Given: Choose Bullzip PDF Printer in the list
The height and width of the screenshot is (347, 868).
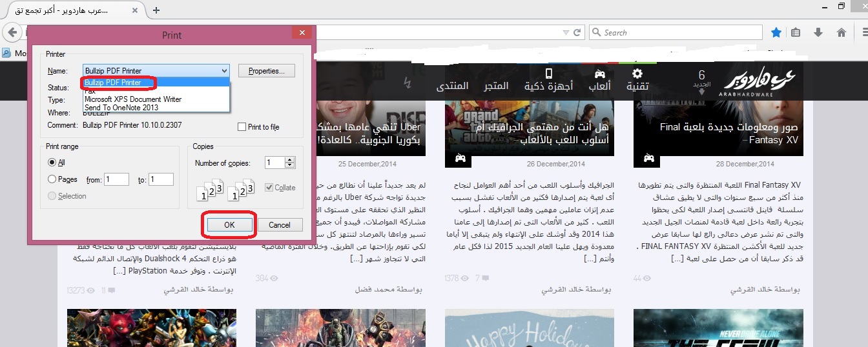Looking at the screenshot, I should [x=156, y=83].
